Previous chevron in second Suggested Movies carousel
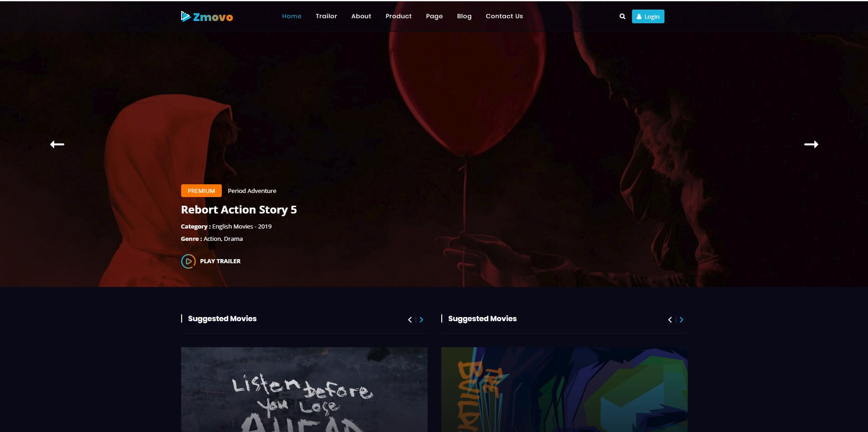This screenshot has height=432, width=868. (x=670, y=320)
